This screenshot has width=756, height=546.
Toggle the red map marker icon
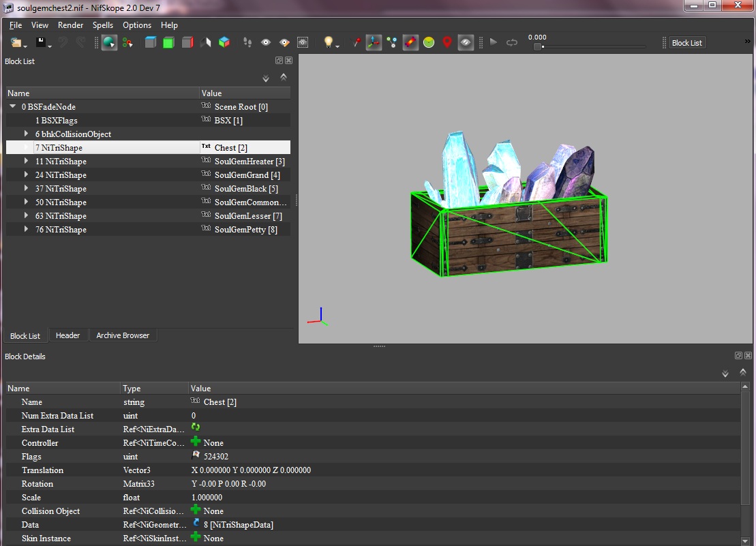click(x=447, y=43)
